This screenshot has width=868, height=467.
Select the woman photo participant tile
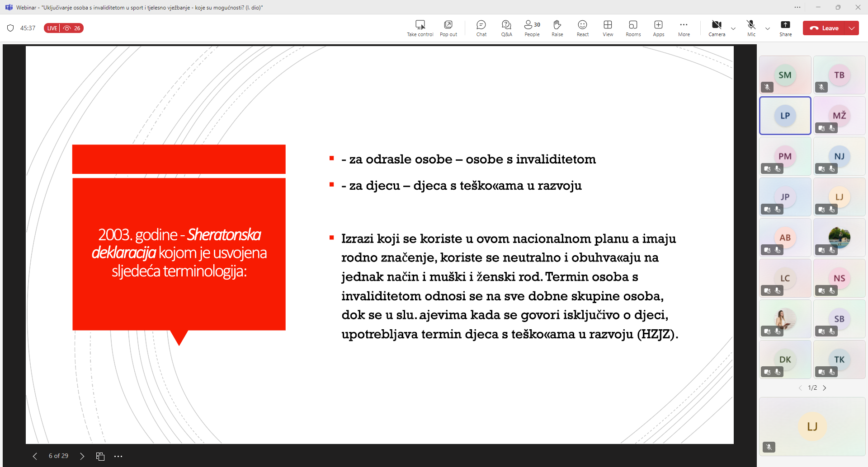(x=785, y=319)
